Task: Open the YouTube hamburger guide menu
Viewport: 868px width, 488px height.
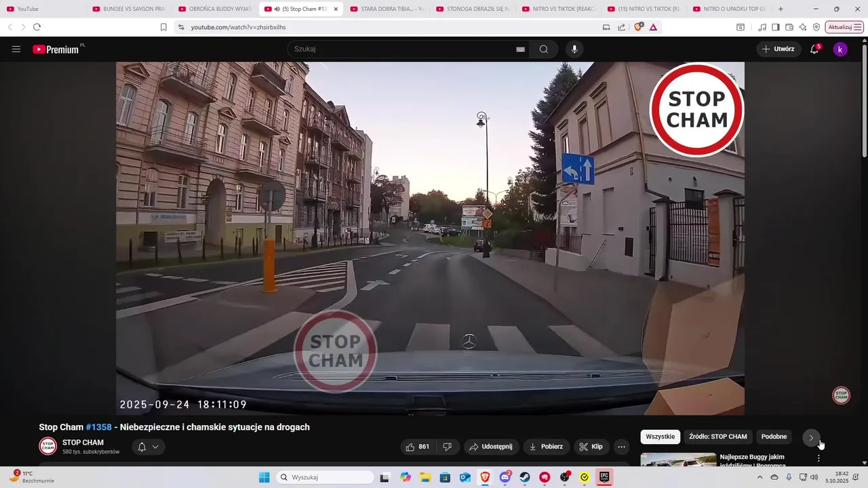Action: point(16,49)
